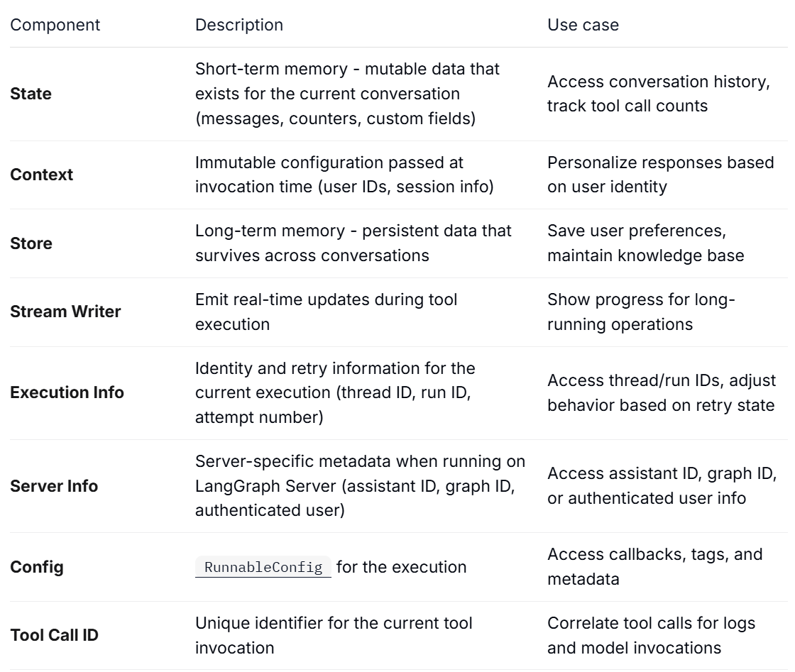Select the Store component name
Screen dimensions: 795x672
pyautogui.click(x=31, y=243)
